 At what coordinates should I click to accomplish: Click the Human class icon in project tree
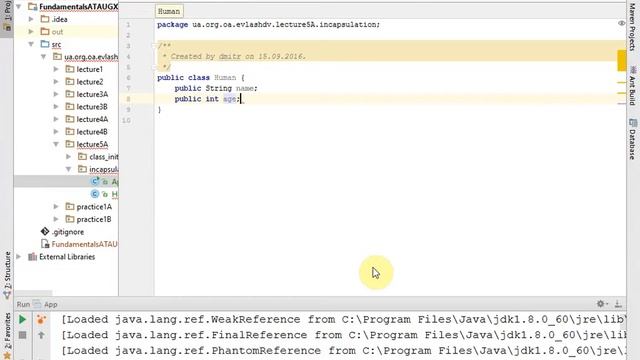click(95, 194)
